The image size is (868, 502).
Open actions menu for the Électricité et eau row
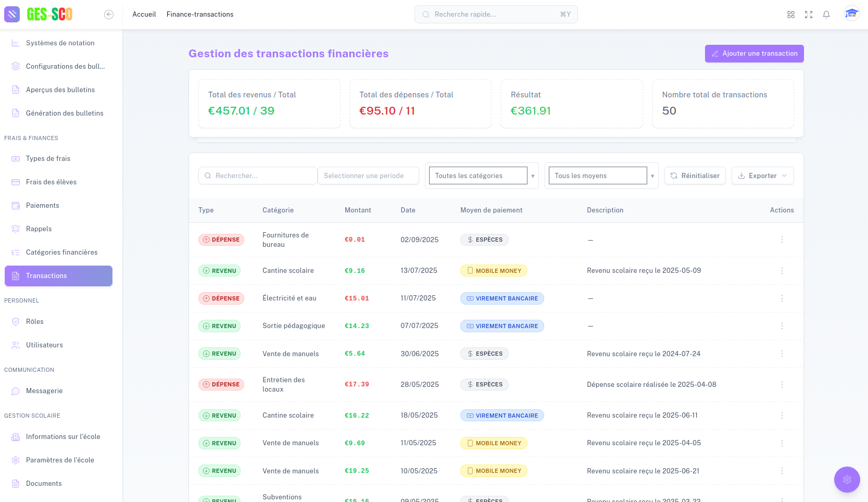tap(782, 298)
